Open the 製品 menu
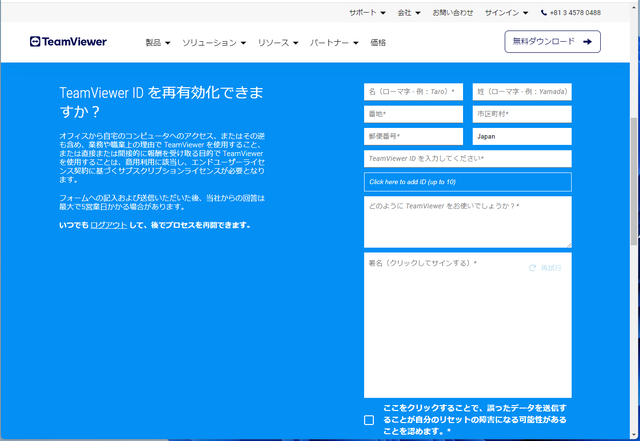Screen dimensions: 640x441 point(158,42)
